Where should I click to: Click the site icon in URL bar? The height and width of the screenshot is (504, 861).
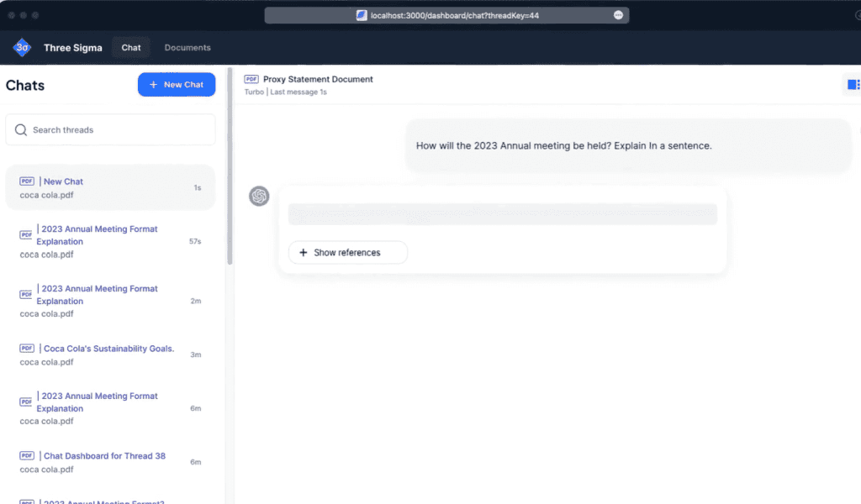362,15
